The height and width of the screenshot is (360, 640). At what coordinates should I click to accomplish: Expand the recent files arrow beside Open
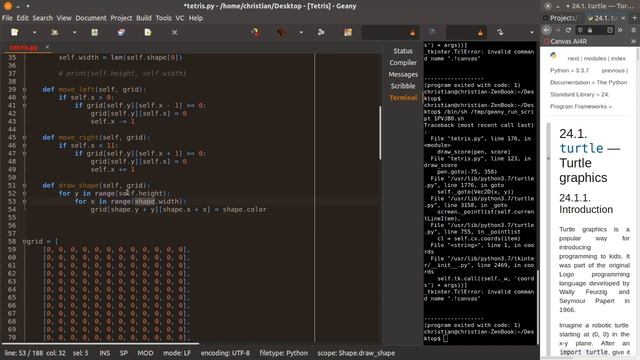point(74,32)
